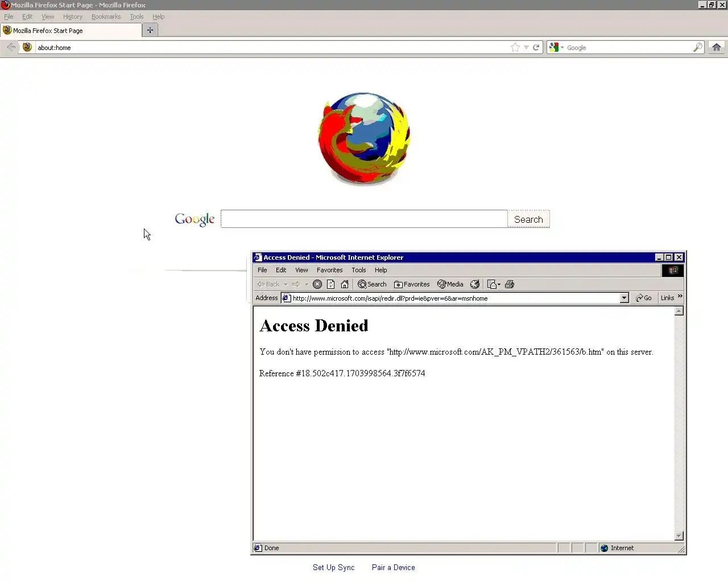Click the IE scrollbar down arrow
Viewport: 728px width, 582px height.
pyautogui.click(x=679, y=536)
